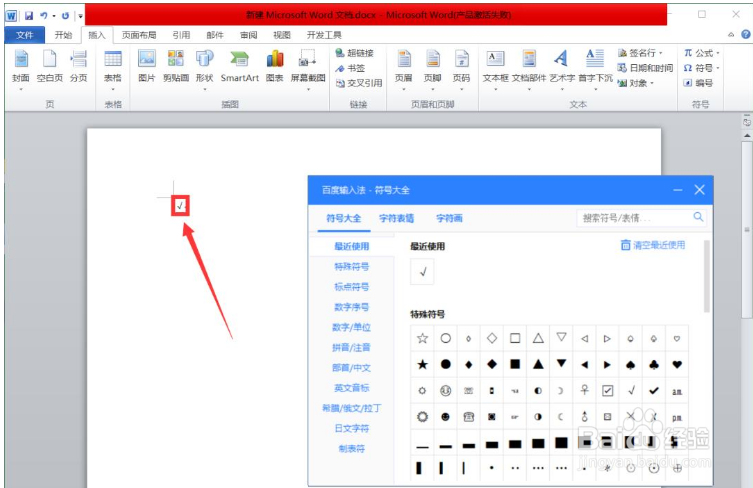Collapse the ribbon with the caret button

pos(731,35)
